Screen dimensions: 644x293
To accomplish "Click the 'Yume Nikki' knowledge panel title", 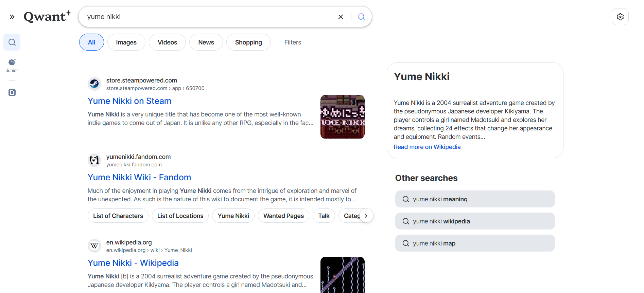I will [421, 76].
